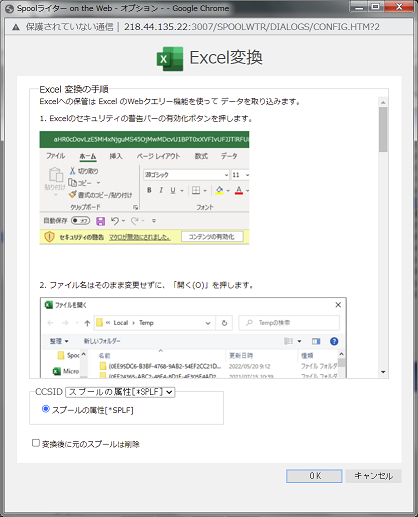Click the Borders icon
The image size is (418, 517).
(x=196, y=190)
